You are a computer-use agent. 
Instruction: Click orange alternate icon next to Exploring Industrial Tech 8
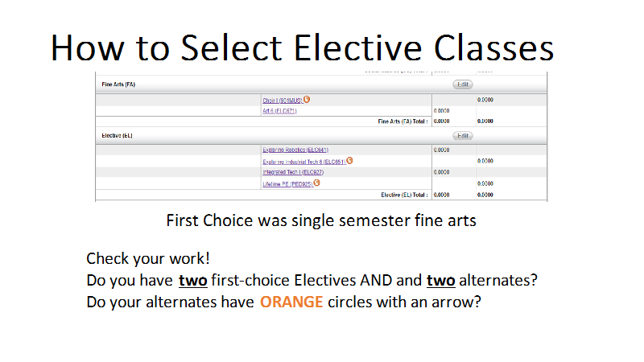click(x=349, y=160)
